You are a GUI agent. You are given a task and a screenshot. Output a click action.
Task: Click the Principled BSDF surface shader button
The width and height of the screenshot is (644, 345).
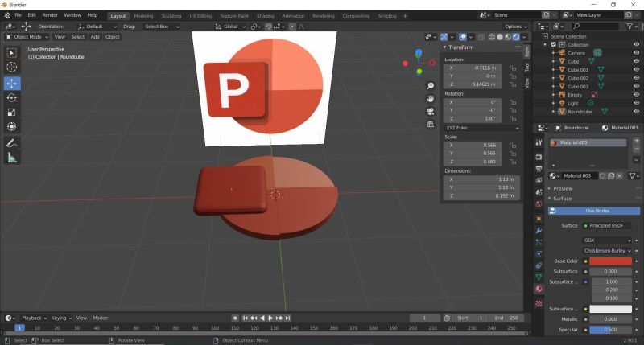click(x=607, y=226)
